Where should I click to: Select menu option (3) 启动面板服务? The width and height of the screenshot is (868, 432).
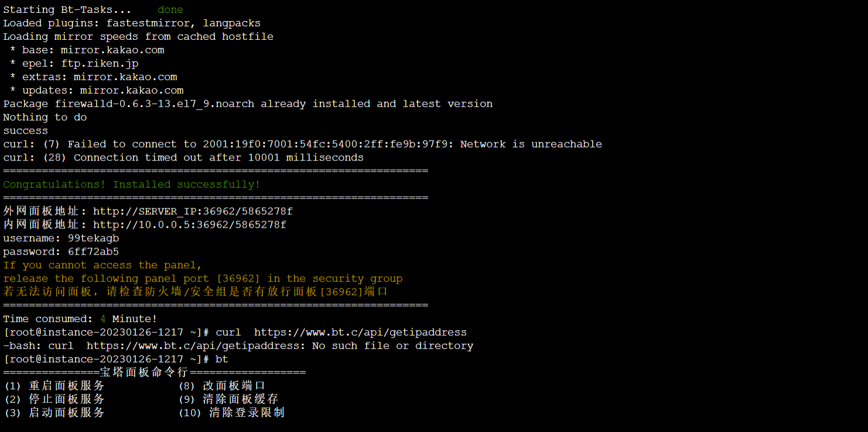pos(54,413)
